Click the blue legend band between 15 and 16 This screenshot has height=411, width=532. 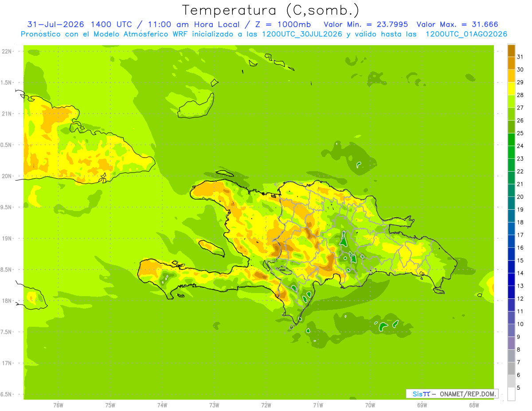point(511,254)
